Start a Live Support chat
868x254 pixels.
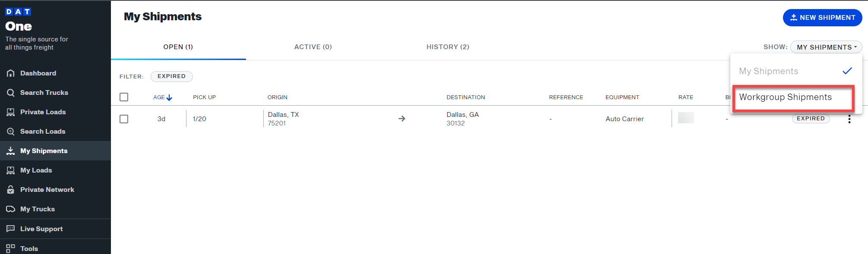coord(42,229)
